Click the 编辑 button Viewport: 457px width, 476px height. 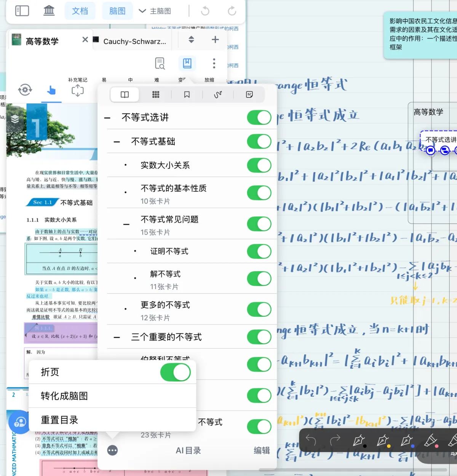pos(262,450)
